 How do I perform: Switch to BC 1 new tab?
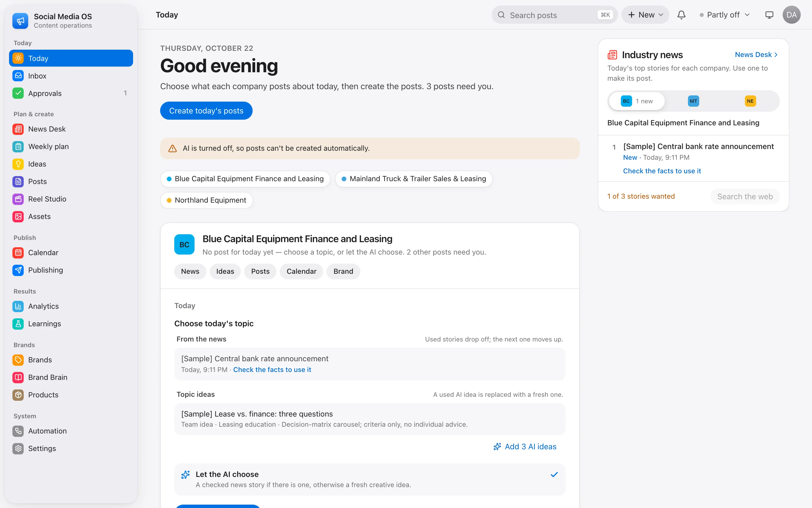[637, 101]
